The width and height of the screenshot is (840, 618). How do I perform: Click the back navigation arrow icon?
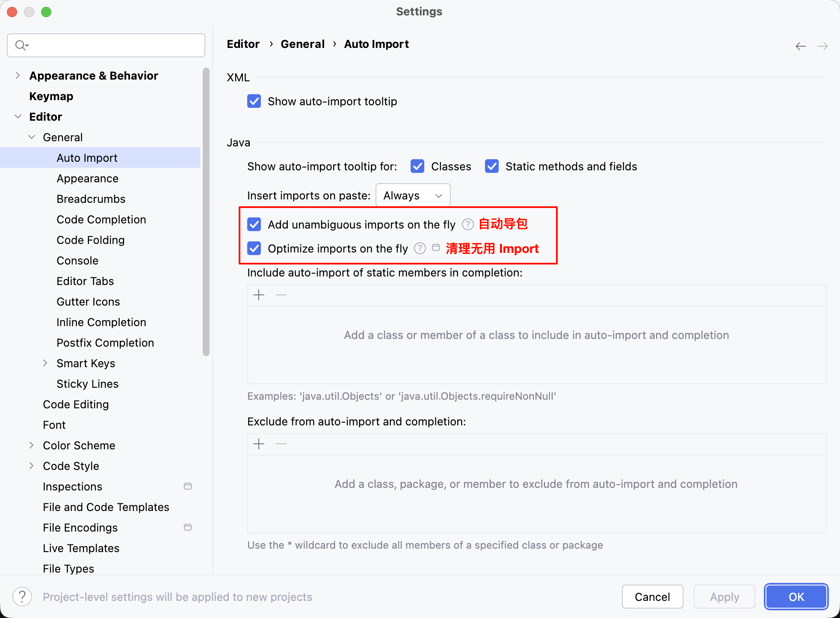[x=800, y=46]
